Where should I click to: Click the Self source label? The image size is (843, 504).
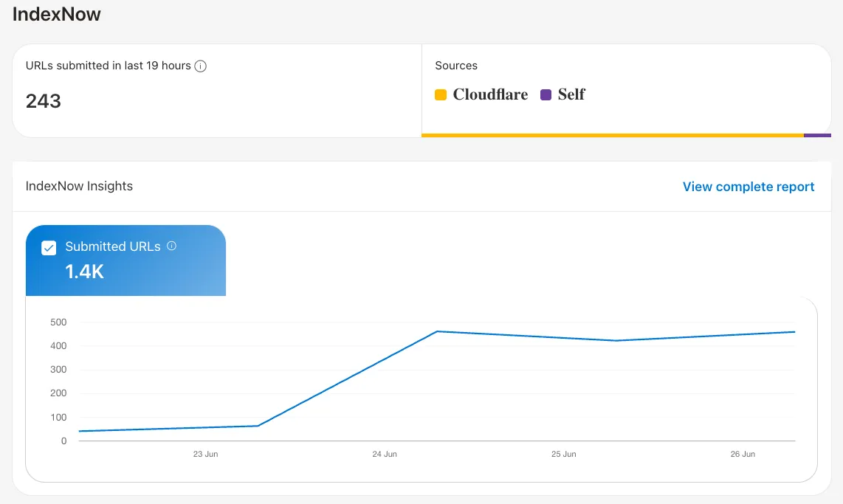pyautogui.click(x=571, y=94)
